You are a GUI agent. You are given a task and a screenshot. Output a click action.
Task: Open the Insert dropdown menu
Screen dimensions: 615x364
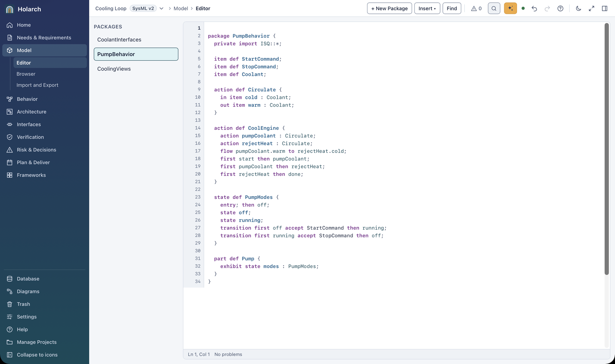(427, 8)
